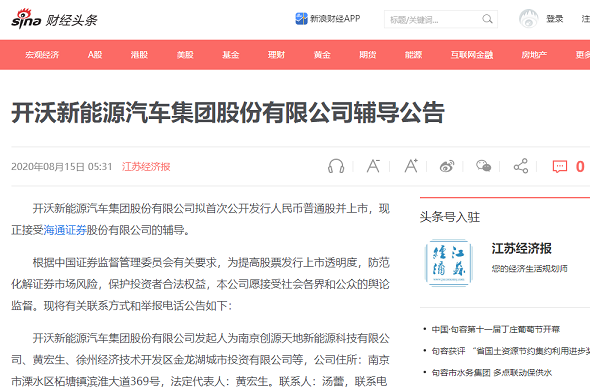Viewport: 590px width, 387px height.
Task: Open the 理财 nav tab
Action: (x=276, y=55)
